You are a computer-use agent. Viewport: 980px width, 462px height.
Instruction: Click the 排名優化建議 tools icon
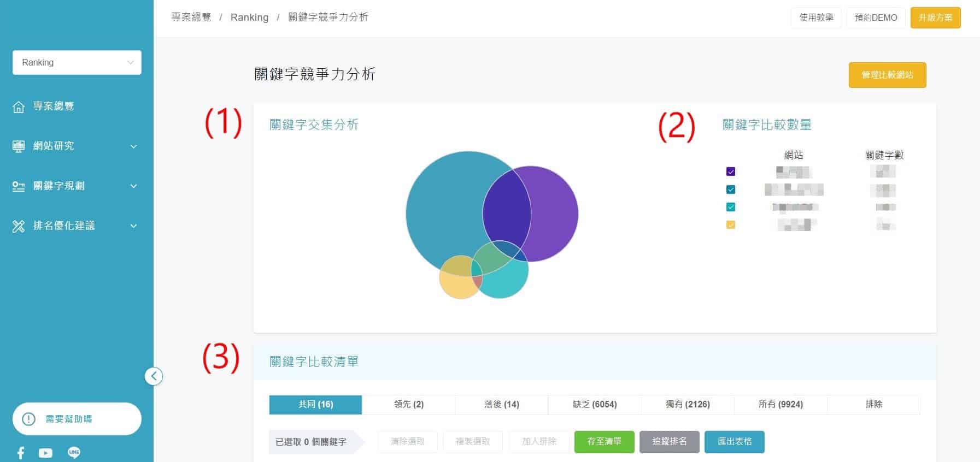pos(19,226)
